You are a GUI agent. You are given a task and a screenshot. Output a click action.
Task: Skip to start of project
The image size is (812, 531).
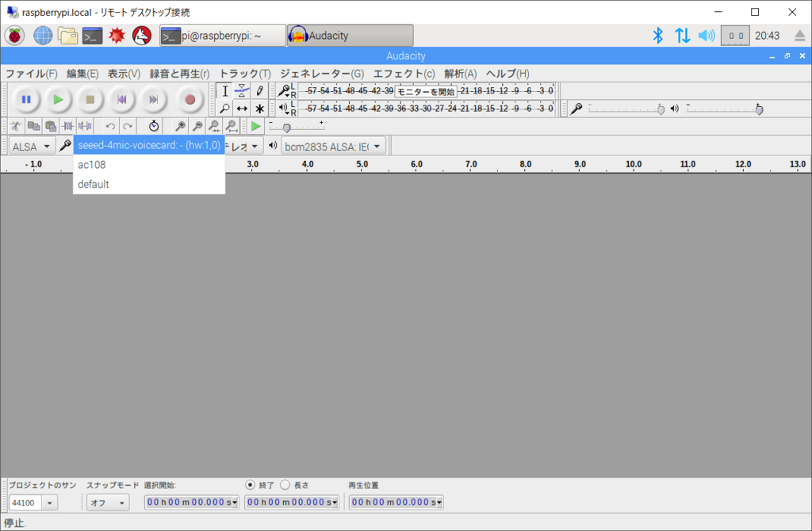coord(121,99)
